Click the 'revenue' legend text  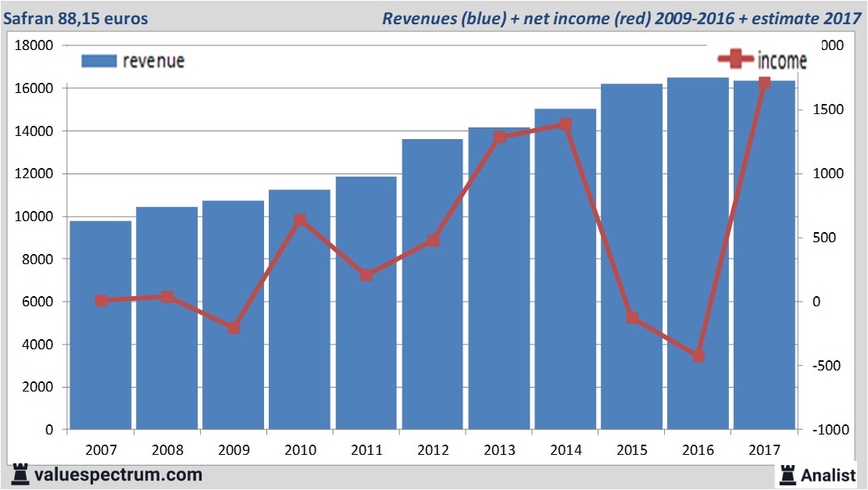[153, 61]
